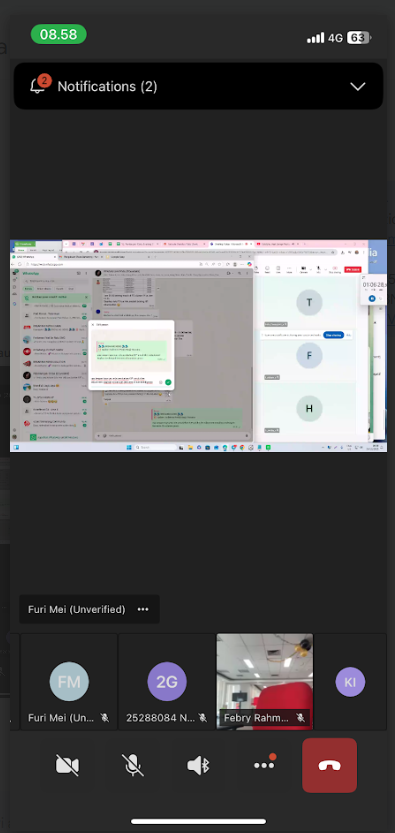The image size is (395, 833).
Task: Unmute the microphone
Action: coord(133,766)
